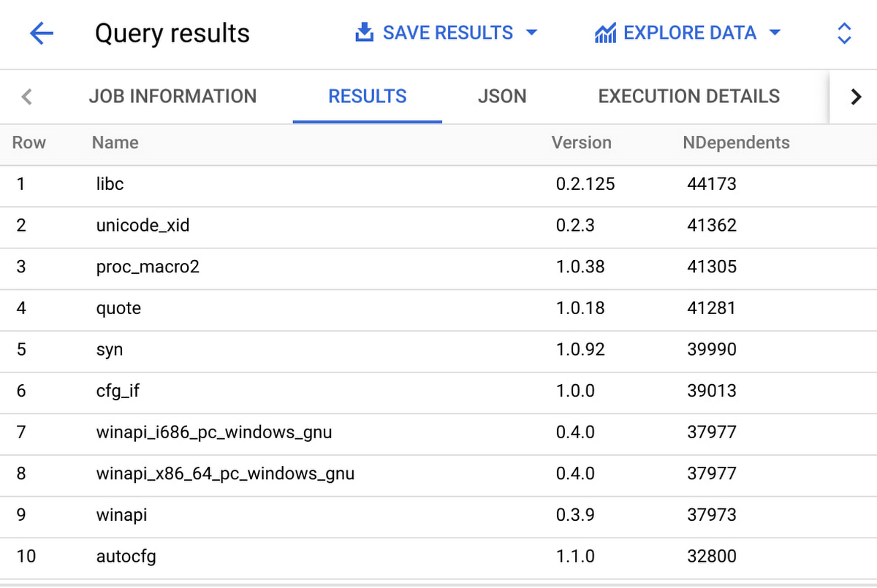Click version value 0.2.3
The image size is (877, 588).
[x=575, y=225]
